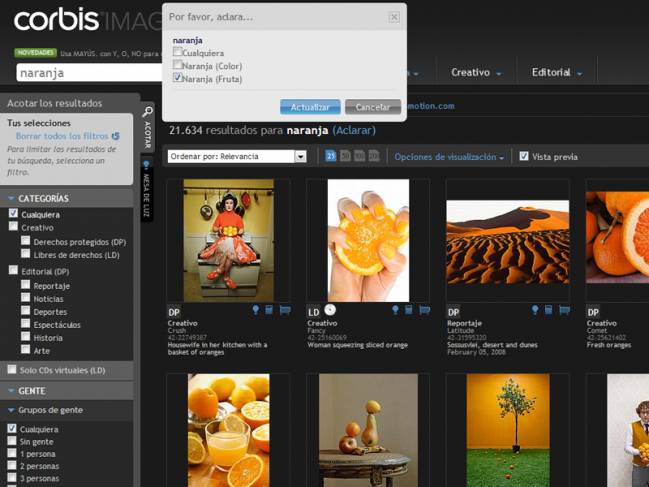649x487 pixels.
Task: Open Woman squeezing sliced orange thumbnail
Action: [x=368, y=240]
